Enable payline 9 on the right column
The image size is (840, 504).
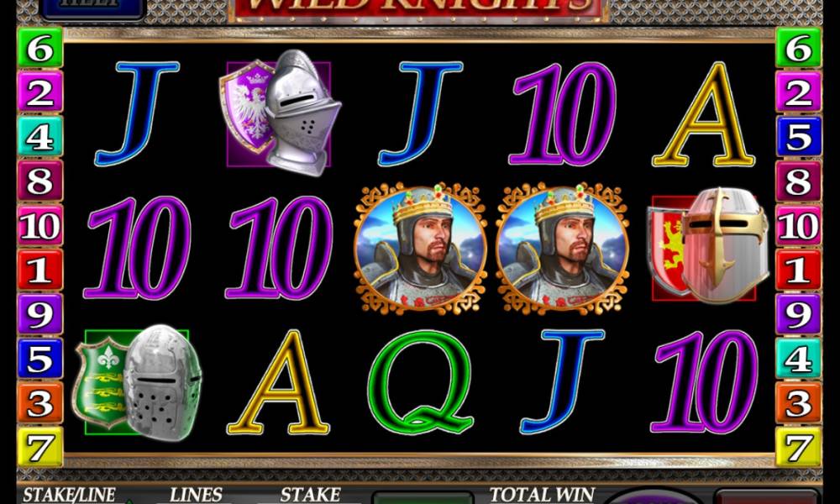point(798,314)
